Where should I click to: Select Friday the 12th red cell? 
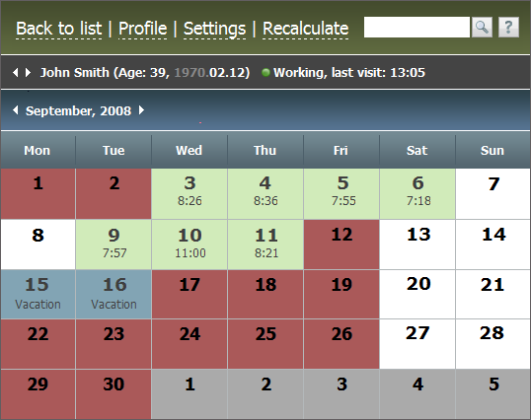341,245
